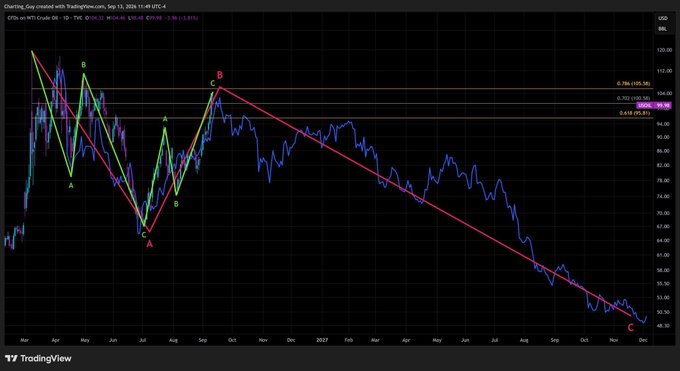Click the 64.00 price axis value
This screenshot has height=371, width=680.
tap(664, 240)
